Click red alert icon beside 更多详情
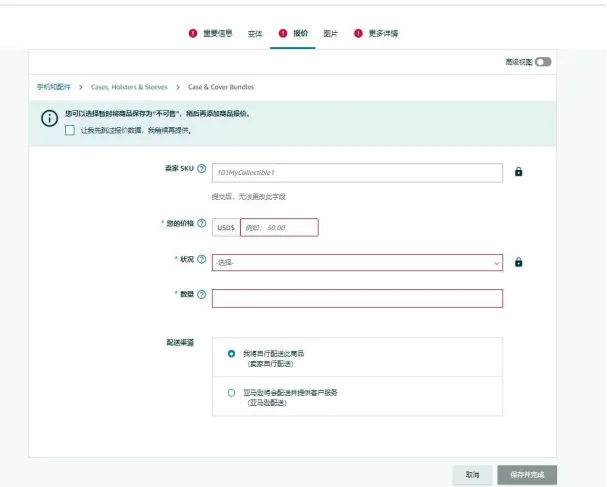Viewport: 607px width, 487px height. point(358,33)
